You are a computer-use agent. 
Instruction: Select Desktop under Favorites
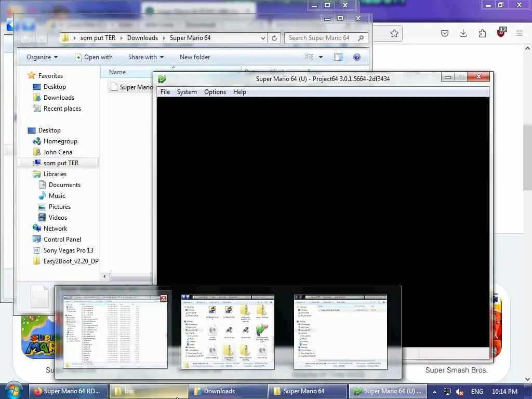54,87
